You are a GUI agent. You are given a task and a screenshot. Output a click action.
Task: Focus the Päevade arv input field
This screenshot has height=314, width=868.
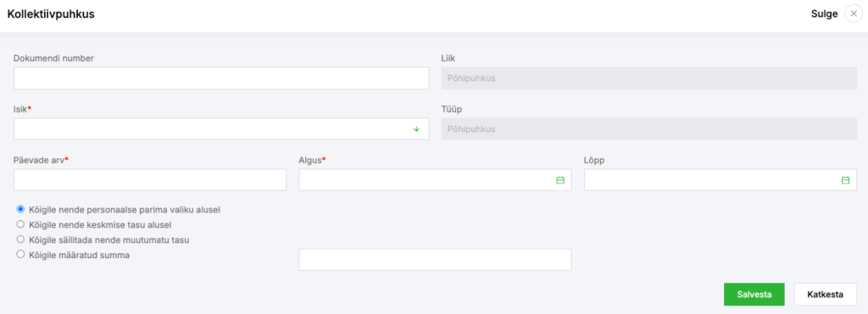(150, 179)
